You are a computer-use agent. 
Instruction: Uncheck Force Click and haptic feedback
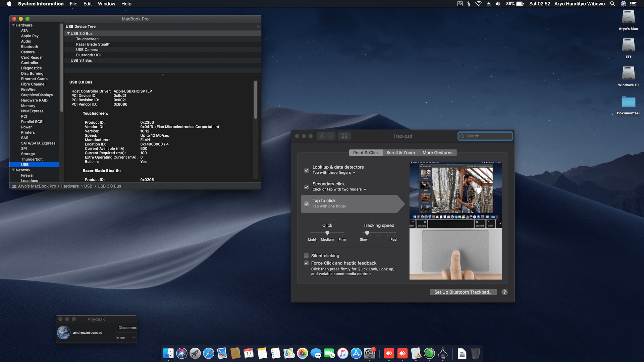pos(306,263)
